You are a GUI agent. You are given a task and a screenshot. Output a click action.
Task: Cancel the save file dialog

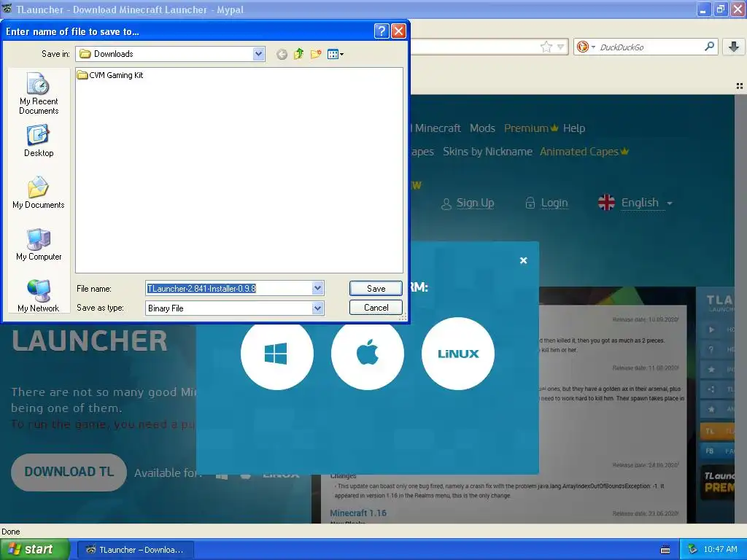[x=376, y=308]
